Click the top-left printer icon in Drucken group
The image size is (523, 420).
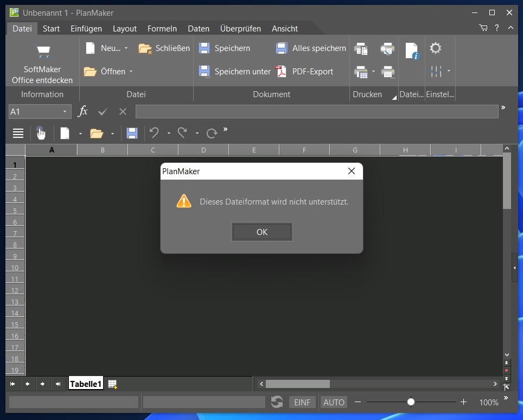tap(361, 49)
